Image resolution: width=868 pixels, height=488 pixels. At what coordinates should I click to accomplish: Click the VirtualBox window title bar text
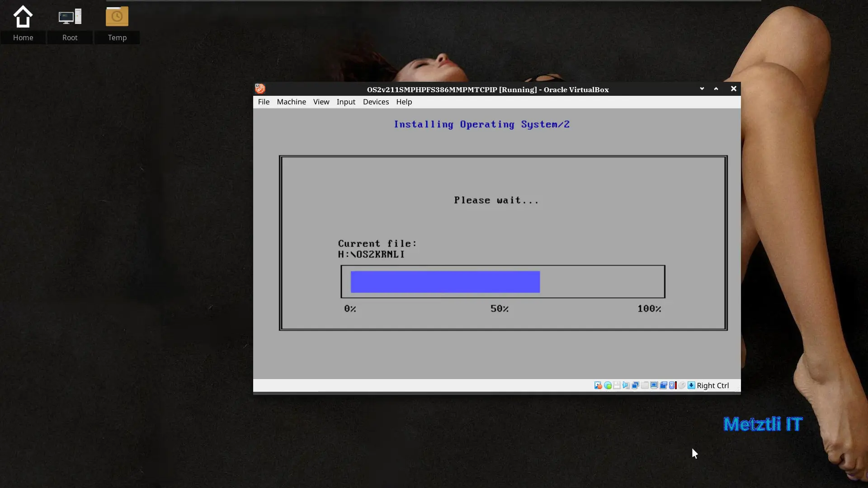pos(488,89)
